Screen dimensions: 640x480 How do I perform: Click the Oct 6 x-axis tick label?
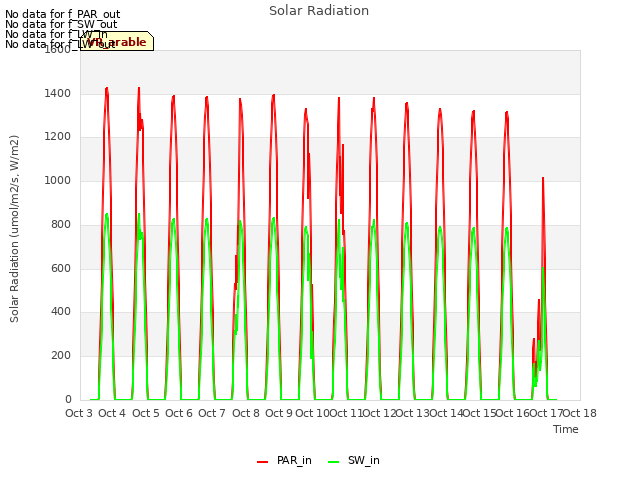click(x=179, y=413)
